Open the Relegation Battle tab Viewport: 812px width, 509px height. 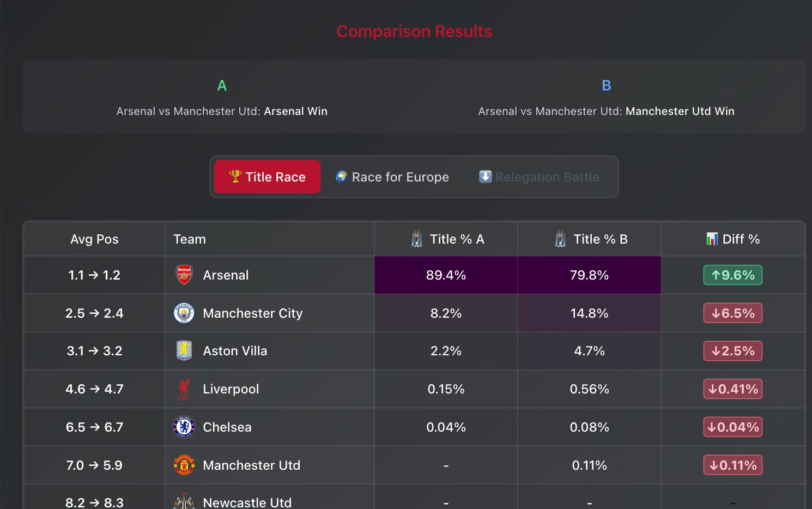pos(539,177)
